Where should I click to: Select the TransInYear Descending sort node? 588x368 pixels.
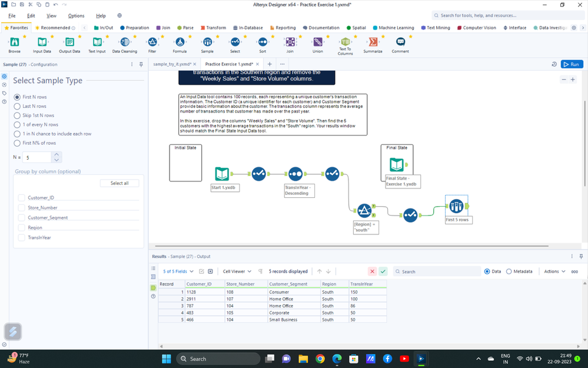(x=295, y=174)
